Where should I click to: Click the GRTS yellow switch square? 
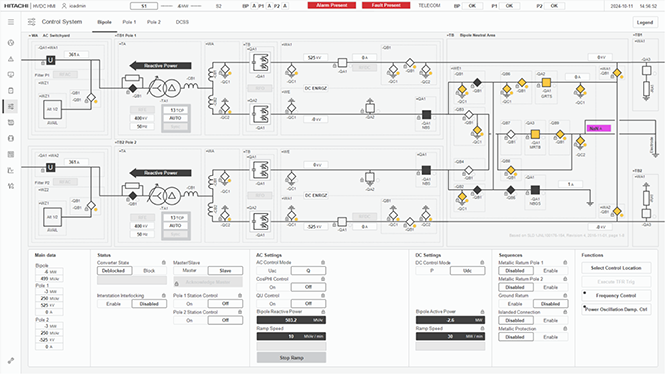[546, 82]
